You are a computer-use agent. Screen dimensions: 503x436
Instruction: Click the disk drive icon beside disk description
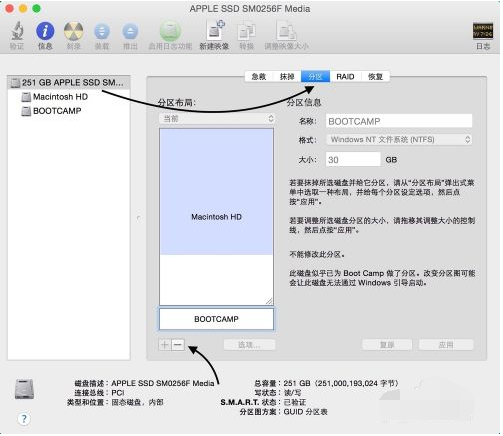[x=24, y=389]
